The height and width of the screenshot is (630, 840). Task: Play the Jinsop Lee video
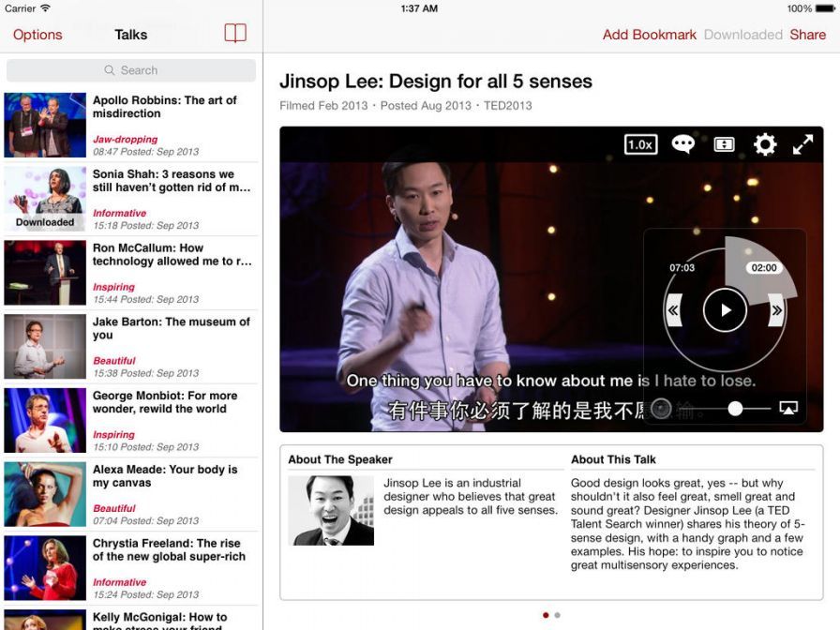click(x=725, y=309)
